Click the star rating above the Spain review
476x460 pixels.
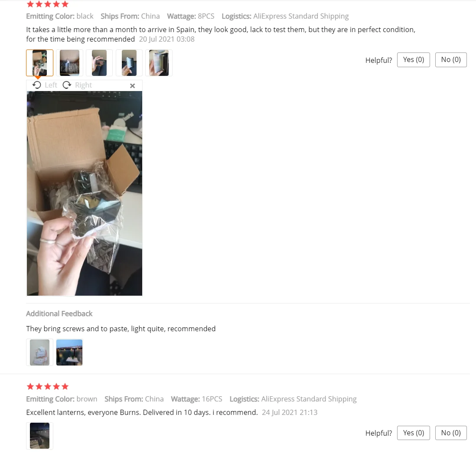pos(48,4)
